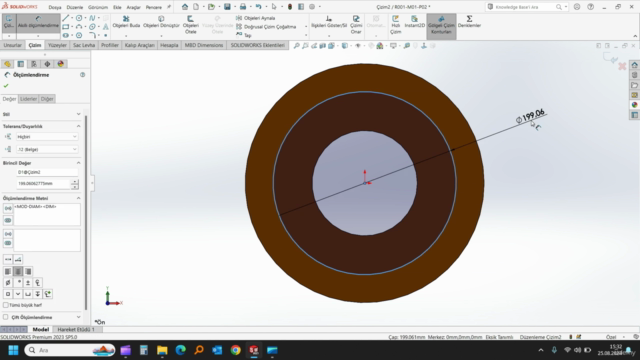The image size is (640, 360).
Task: Click the Rebuild traffic light icon
Action: (x=290, y=7)
